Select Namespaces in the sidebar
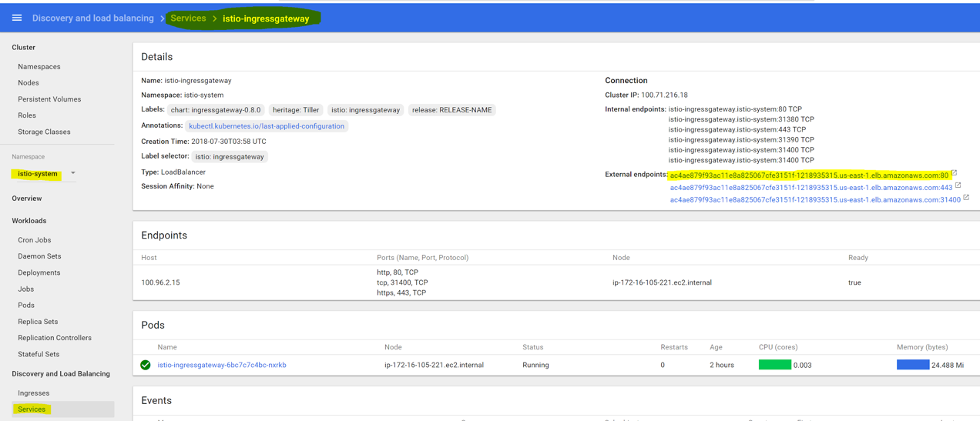Image resolution: width=980 pixels, height=421 pixels. [39, 67]
